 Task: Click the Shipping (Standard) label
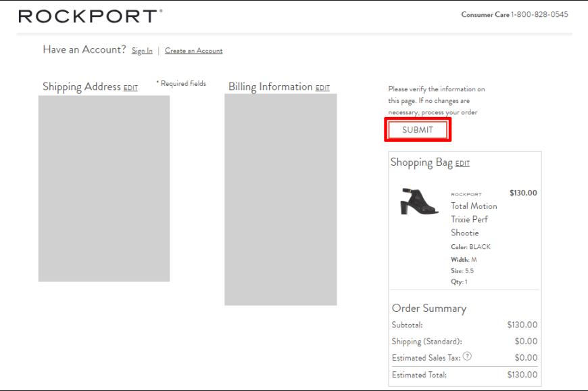click(426, 342)
